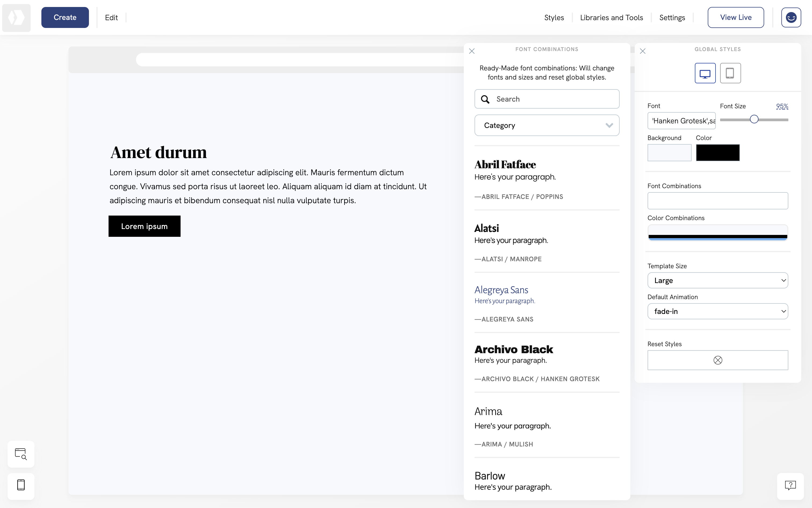This screenshot has height=508, width=812.
Task: Close the Global Styles panel
Action: coord(642,51)
